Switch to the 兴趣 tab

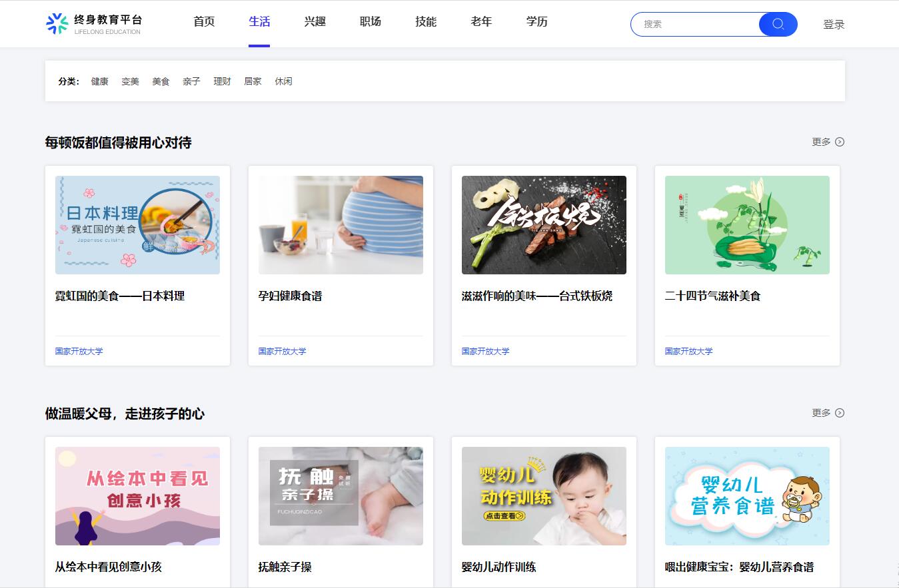tap(315, 21)
